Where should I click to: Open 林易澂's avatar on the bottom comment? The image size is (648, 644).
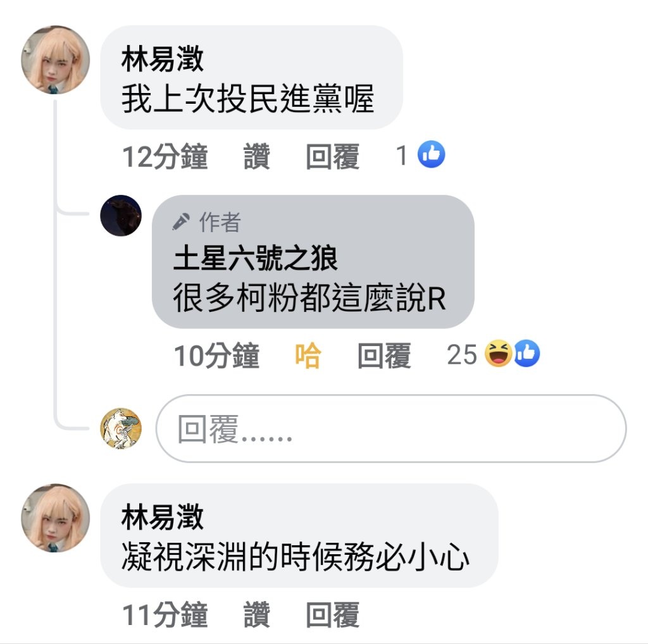click(56, 518)
